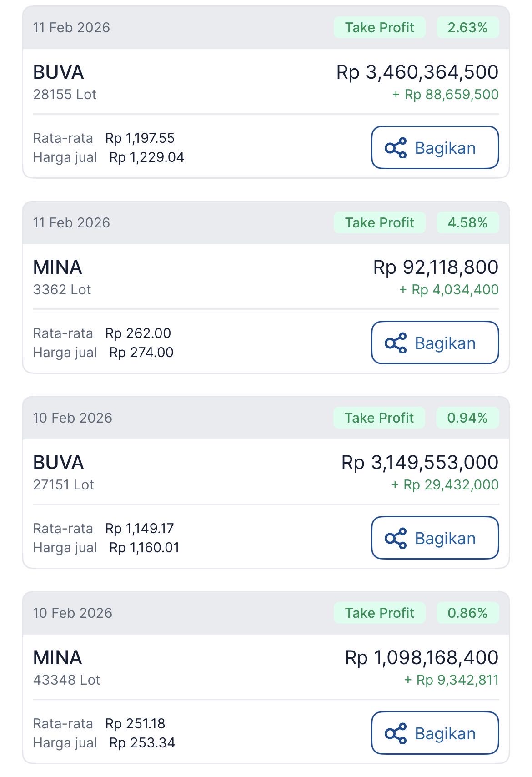Click the + Rp 88,659,500 profit amount
Image resolution: width=532 pixels, height=777 pixels.
coord(445,95)
